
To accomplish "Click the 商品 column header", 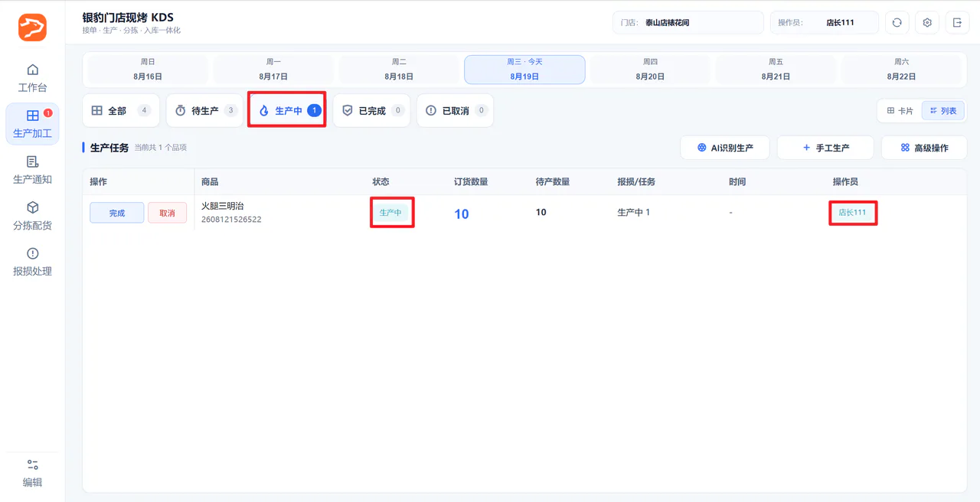I will (x=210, y=182).
